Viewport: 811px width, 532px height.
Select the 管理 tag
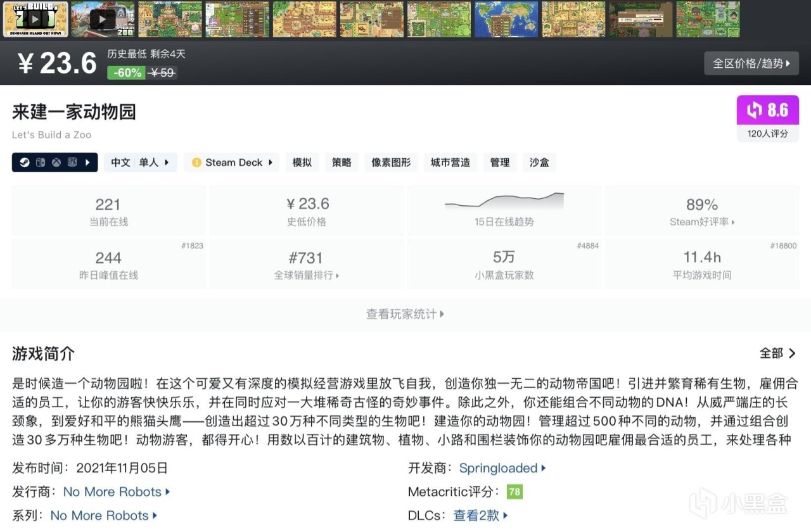point(500,163)
